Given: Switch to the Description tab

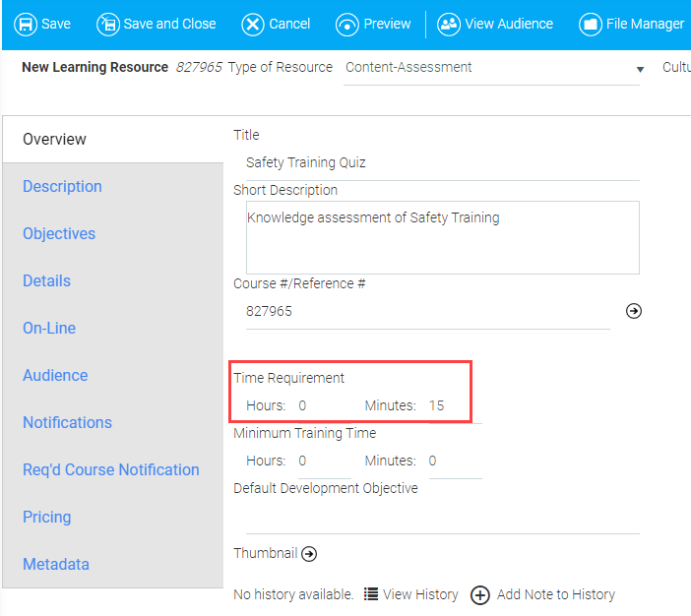Looking at the screenshot, I should tap(62, 186).
